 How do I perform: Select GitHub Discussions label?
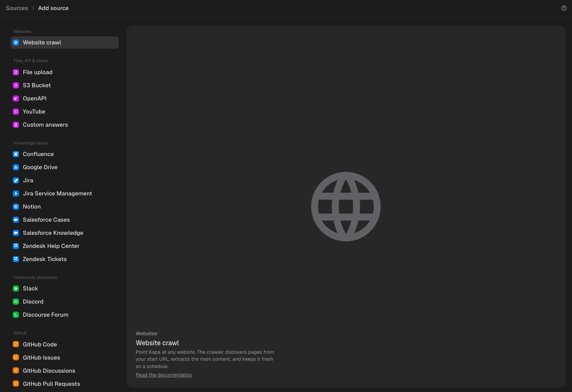point(49,371)
